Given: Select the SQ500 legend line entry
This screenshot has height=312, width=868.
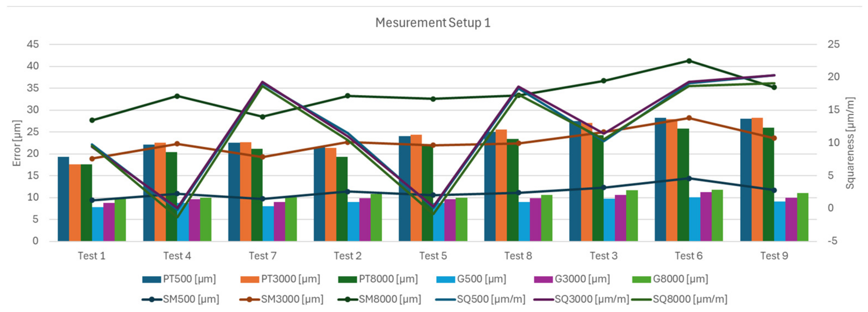Looking at the screenshot, I should tap(445, 300).
